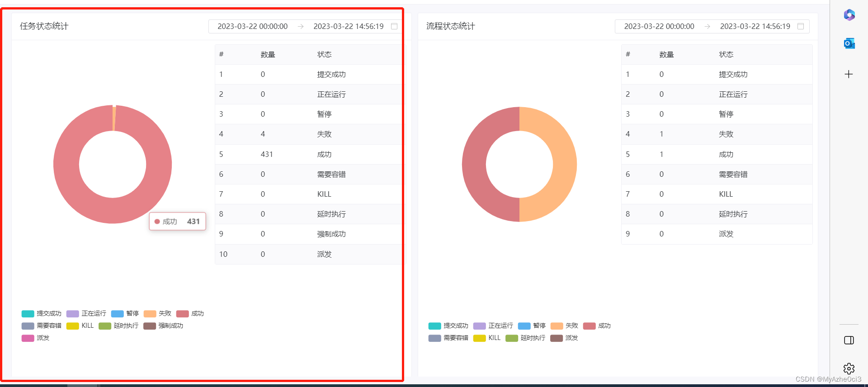Click 数量 column header in task table
The height and width of the screenshot is (387, 868).
[268, 55]
